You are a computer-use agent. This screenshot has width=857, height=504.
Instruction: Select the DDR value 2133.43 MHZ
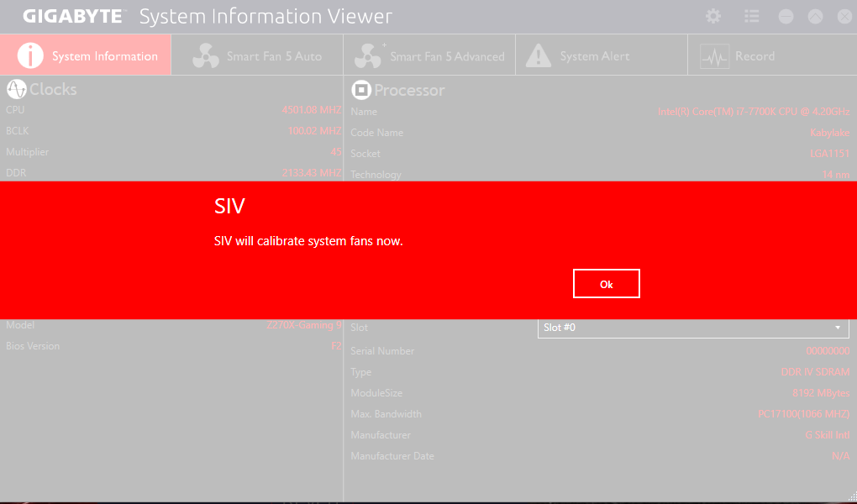coord(312,173)
